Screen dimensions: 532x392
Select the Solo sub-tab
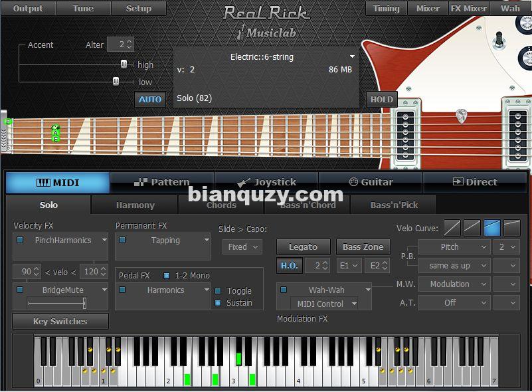pos(48,205)
